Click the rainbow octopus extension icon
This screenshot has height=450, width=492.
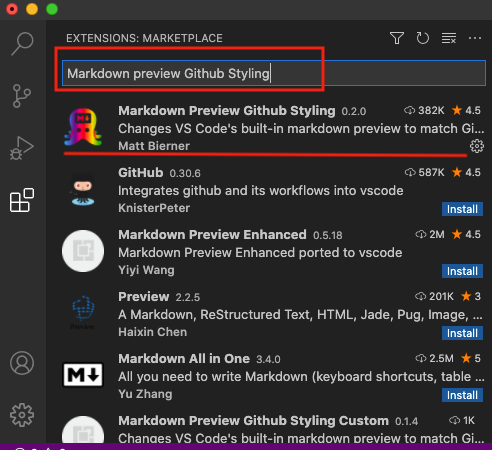(83, 127)
